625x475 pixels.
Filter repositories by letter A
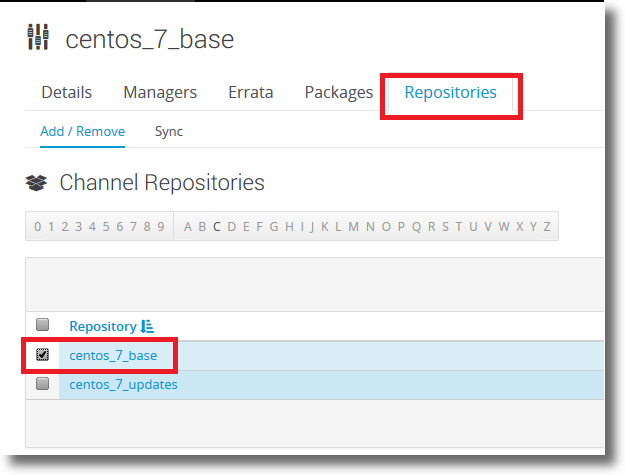coord(188,227)
